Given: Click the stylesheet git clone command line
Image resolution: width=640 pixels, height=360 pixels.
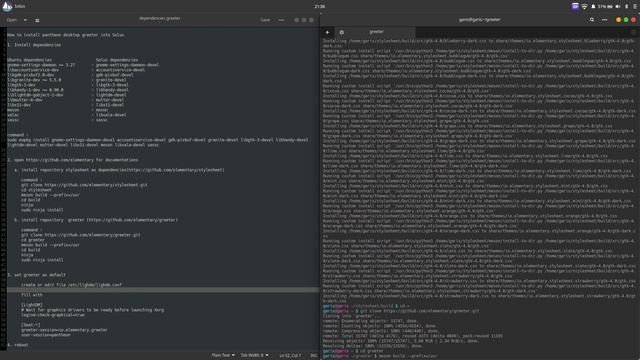Looking at the screenshot, I should (x=84, y=185).
